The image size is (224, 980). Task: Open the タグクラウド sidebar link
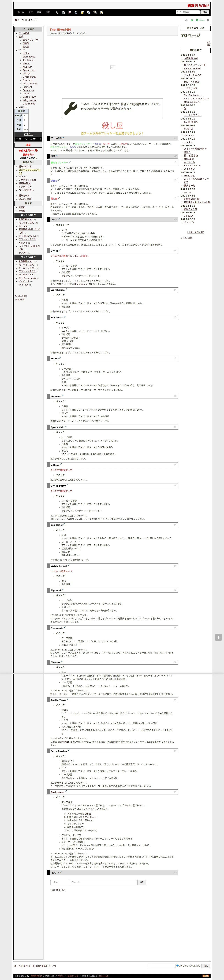[25, 187]
